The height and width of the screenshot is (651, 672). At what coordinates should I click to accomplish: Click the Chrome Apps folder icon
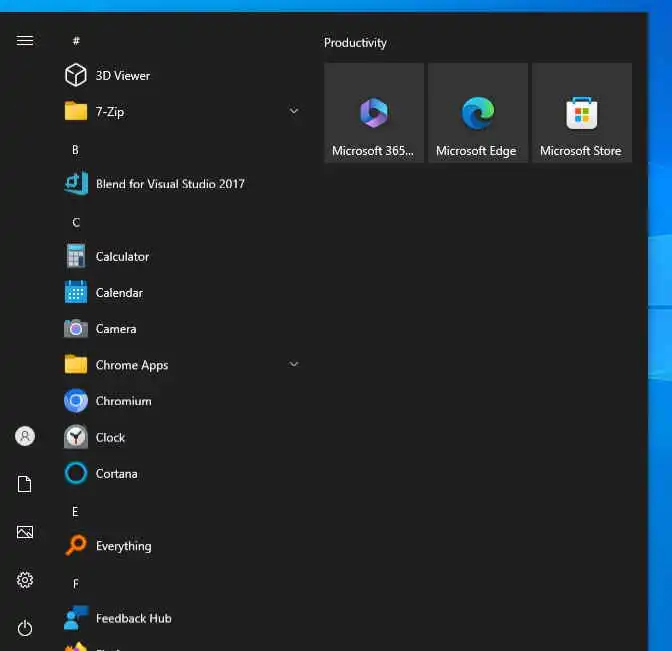coord(76,364)
